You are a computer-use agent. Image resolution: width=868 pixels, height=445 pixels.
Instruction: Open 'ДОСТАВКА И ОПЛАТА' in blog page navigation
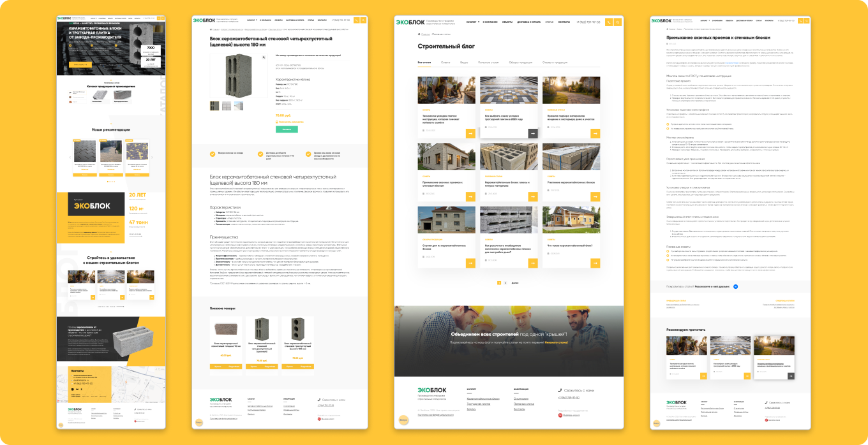pos(528,22)
